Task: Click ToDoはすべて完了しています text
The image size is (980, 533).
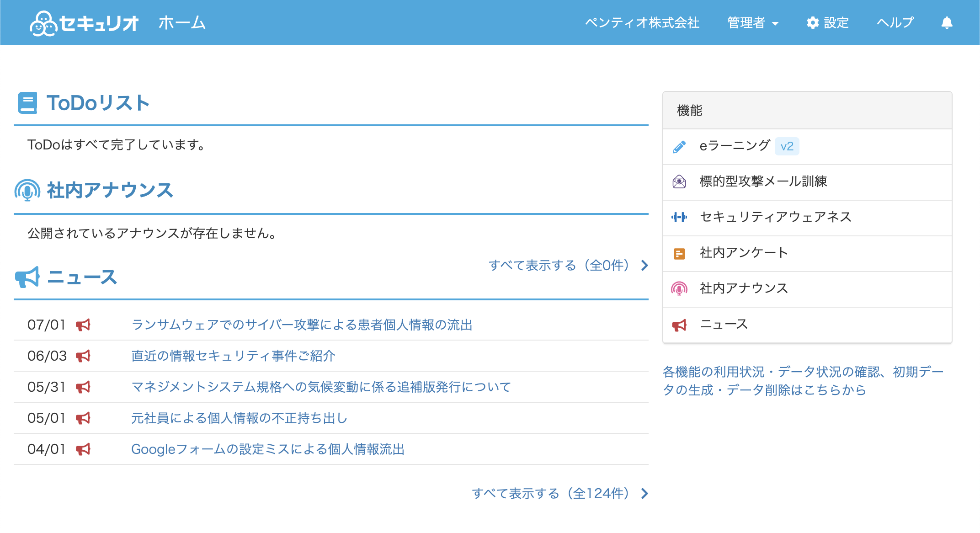Action: 116,145
